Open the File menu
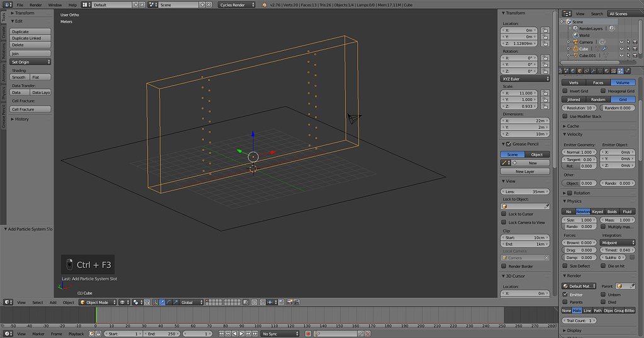This screenshot has height=338, width=644. pyautogui.click(x=19, y=5)
